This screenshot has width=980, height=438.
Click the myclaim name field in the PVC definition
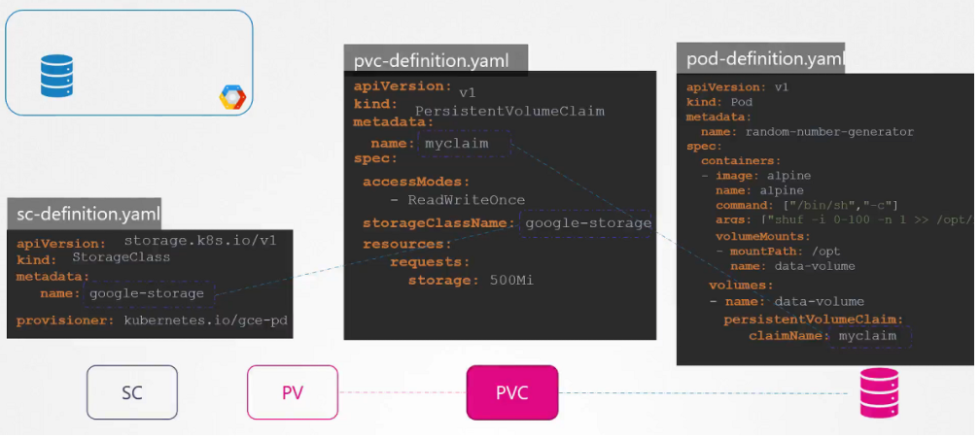click(x=465, y=144)
